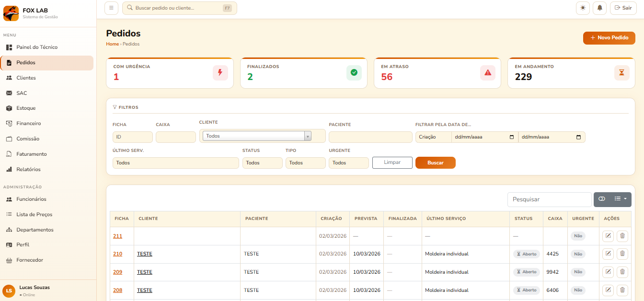Screen dimensions: 644x301
Task: Click the Paciente filter input field
Action: [370, 137]
